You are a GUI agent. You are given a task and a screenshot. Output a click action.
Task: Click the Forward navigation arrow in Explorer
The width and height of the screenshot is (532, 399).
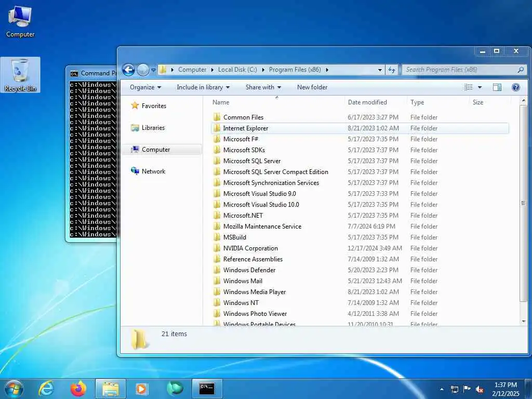143,70
